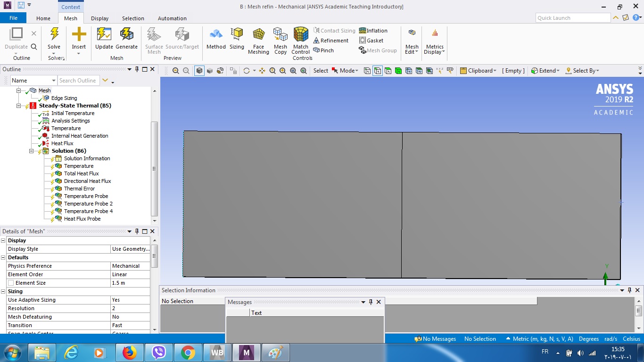The image size is (644, 362).
Task: Switch to shaded exterior and edges view
Action: (199, 71)
